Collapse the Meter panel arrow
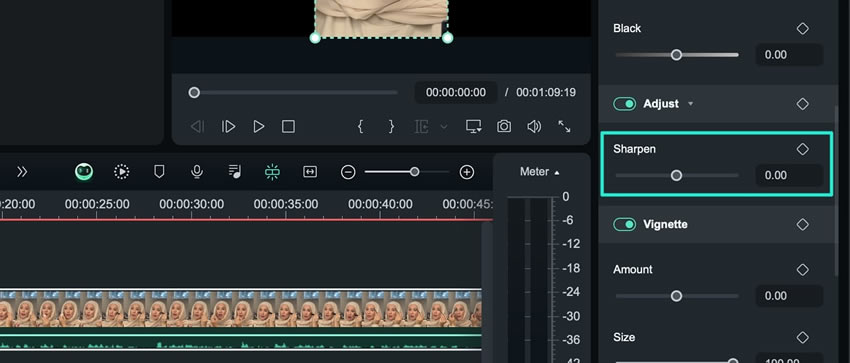This screenshot has height=363, width=850. [x=557, y=173]
